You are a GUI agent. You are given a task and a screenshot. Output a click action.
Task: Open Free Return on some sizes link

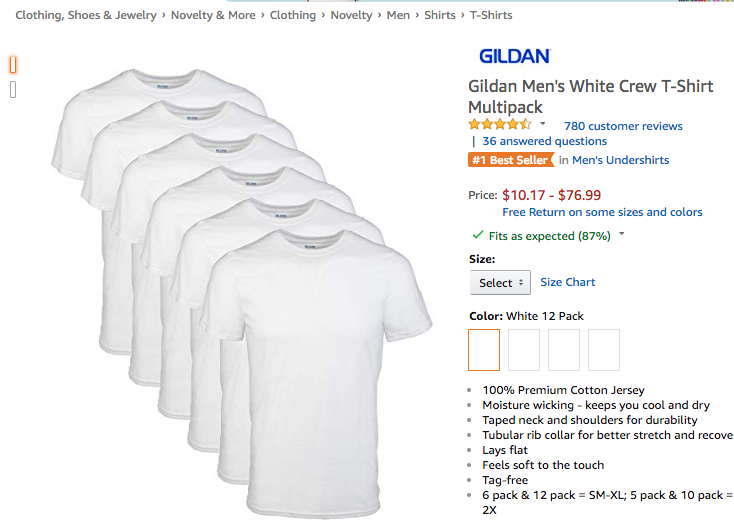click(602, 212)
